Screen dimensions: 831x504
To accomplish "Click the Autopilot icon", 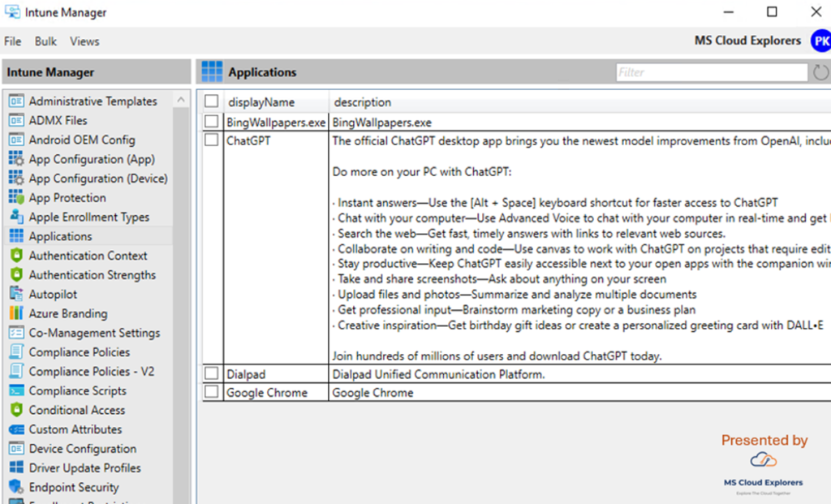I will 16,294.
